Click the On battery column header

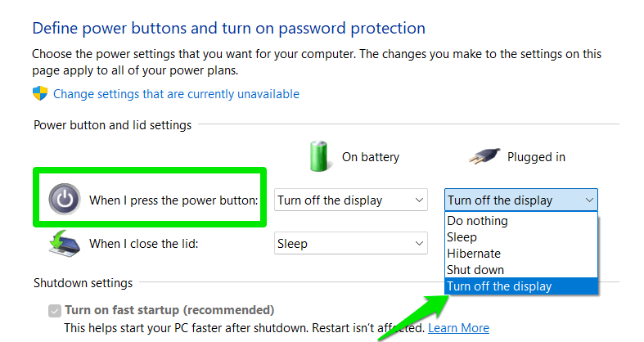pos(370,157)
